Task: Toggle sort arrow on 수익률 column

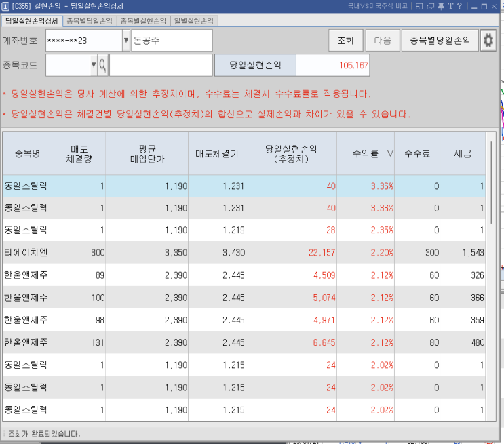Action: click(390, 153)
